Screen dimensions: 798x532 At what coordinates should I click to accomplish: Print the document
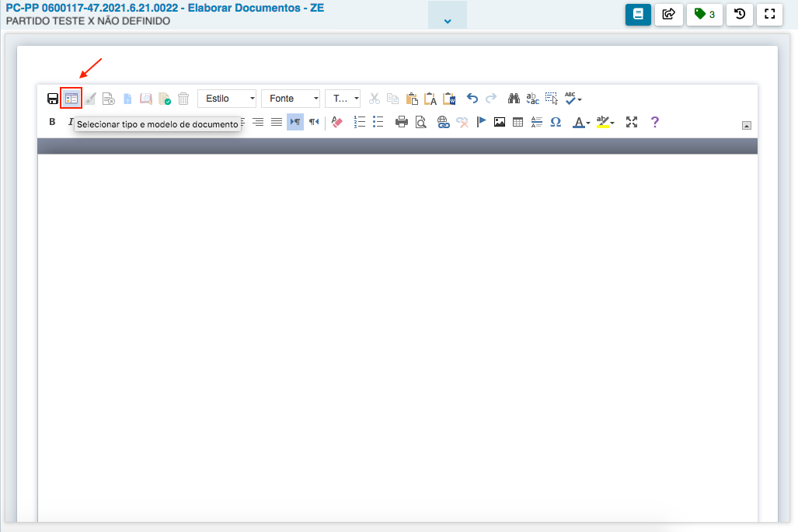coord(402,122)
